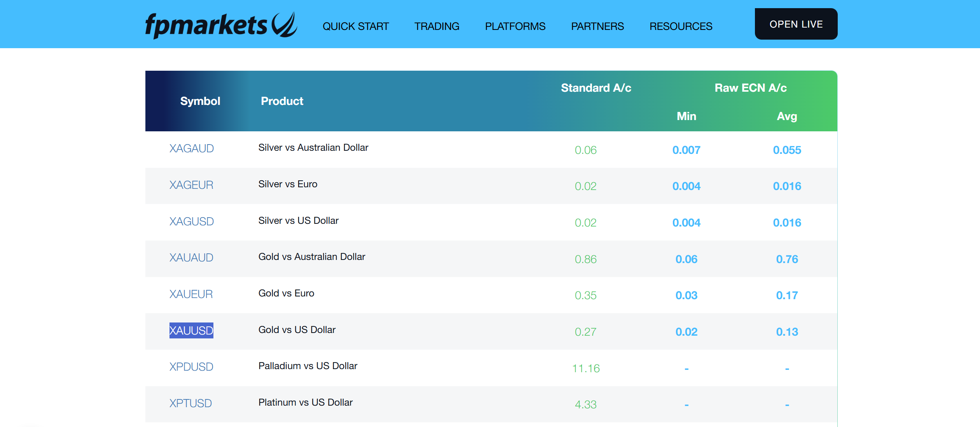
Task: Open the XAGUSD symbol link
Action: 192,221
